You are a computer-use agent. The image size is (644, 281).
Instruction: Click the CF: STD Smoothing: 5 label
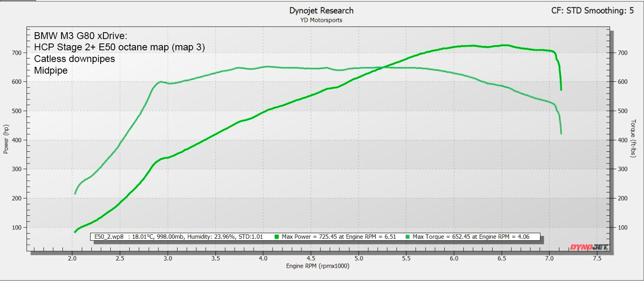click(x=592, y=11)
